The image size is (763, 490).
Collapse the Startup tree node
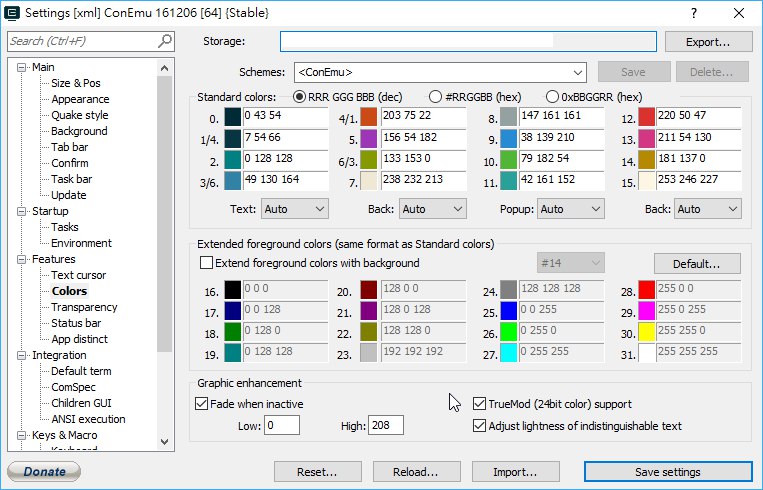[21, 211]
